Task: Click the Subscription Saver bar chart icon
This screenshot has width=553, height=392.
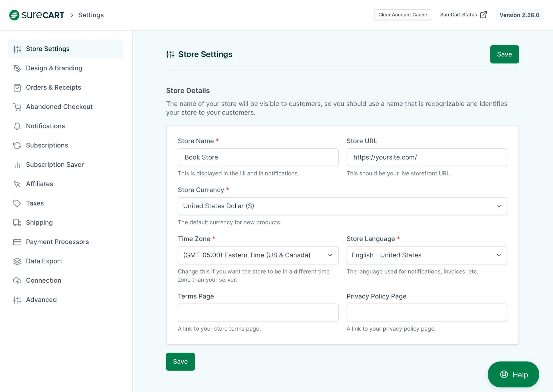Action: (17, 165)
